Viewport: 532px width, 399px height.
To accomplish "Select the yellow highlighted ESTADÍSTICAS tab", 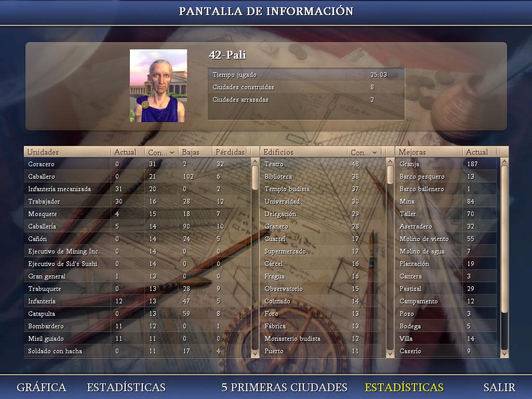I will click(404, 388).
